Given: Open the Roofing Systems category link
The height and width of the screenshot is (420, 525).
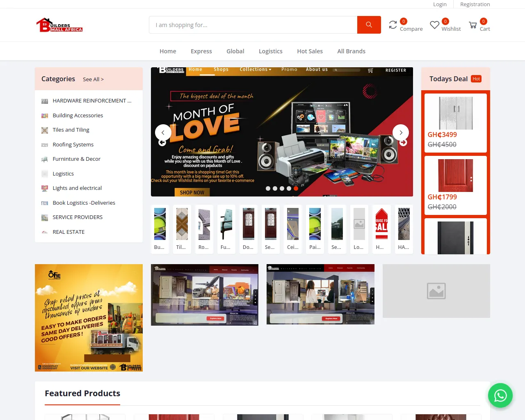Looking at the screenshot, I should (x=73, y=145).
